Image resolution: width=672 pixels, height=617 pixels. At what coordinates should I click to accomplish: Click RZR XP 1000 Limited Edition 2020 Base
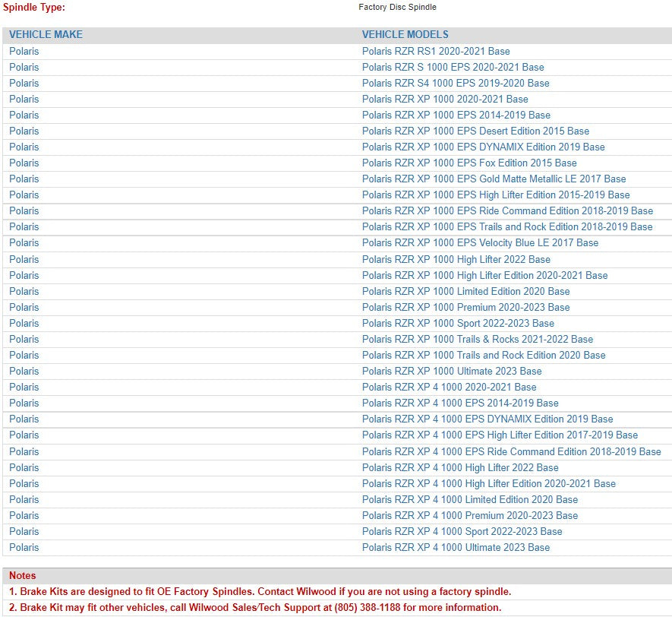pyautogui.click(x=466, y=292)
